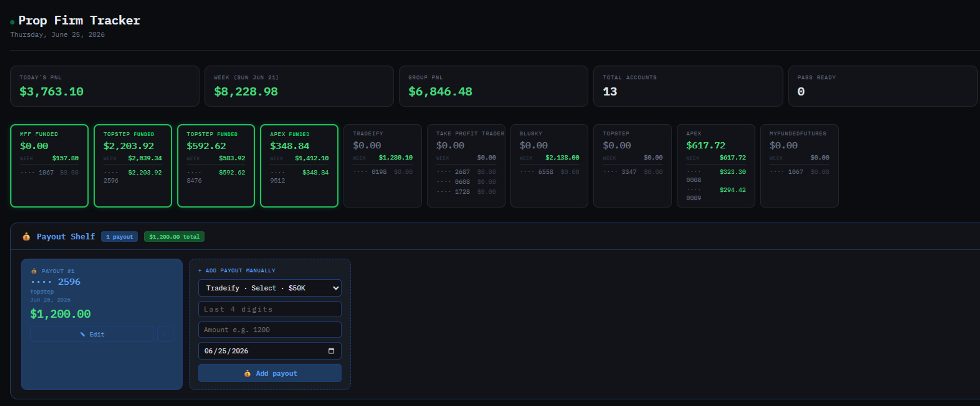Open the Blusky account card
980x406 pixels.
point(549,166)
